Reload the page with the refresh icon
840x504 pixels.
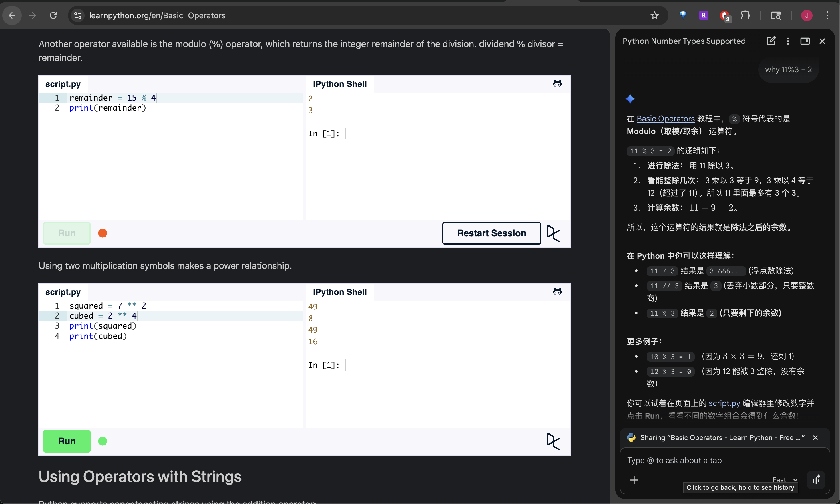point(53,15)
